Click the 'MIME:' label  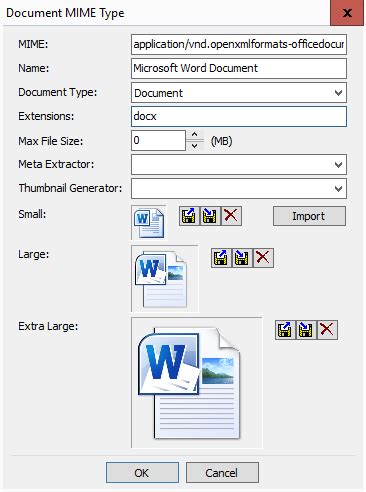(33, 44)
